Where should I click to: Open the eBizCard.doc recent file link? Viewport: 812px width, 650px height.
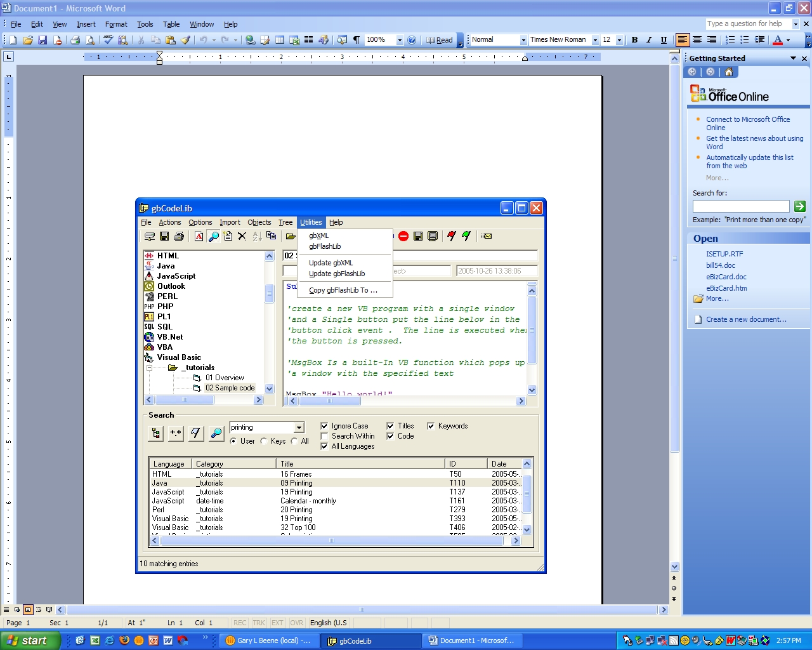point(726,277)
